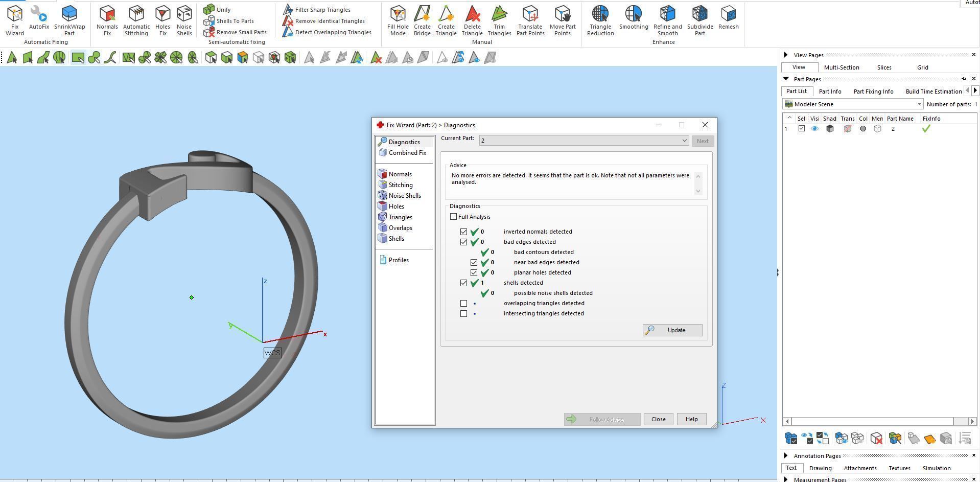980x482 pixels.
Task: Select Noise Shells in wizard sidebar
Action: pos(400,196)
